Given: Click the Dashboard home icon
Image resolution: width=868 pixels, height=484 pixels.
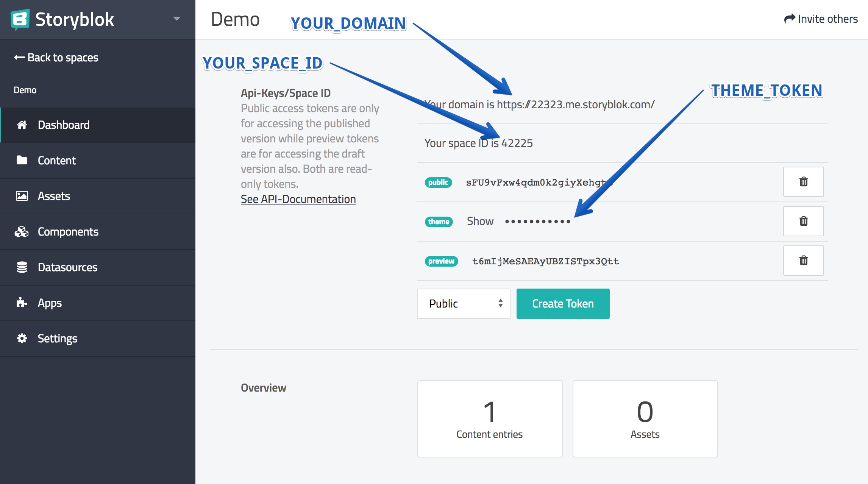Looking at the screenshot, I should coord(22,125).
